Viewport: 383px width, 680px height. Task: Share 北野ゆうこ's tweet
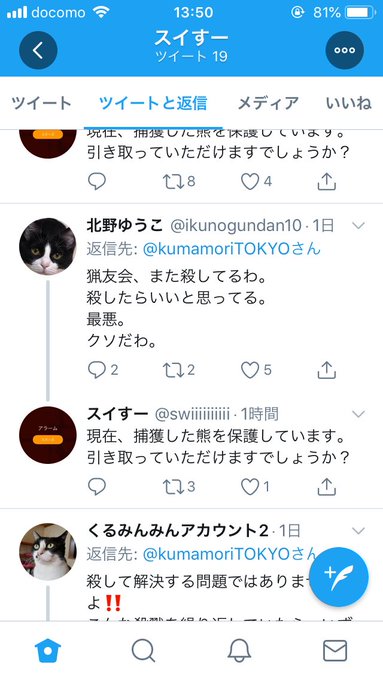327,370
